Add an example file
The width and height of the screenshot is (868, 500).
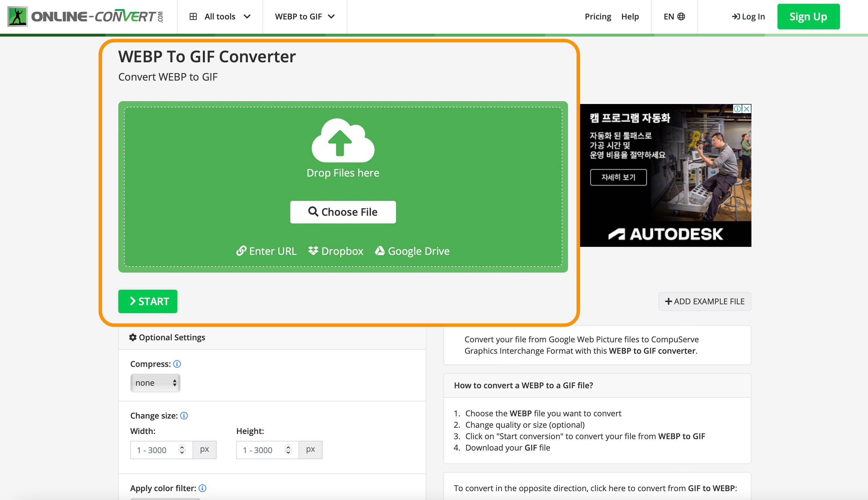pyautogui.click(x=704, y=301)
